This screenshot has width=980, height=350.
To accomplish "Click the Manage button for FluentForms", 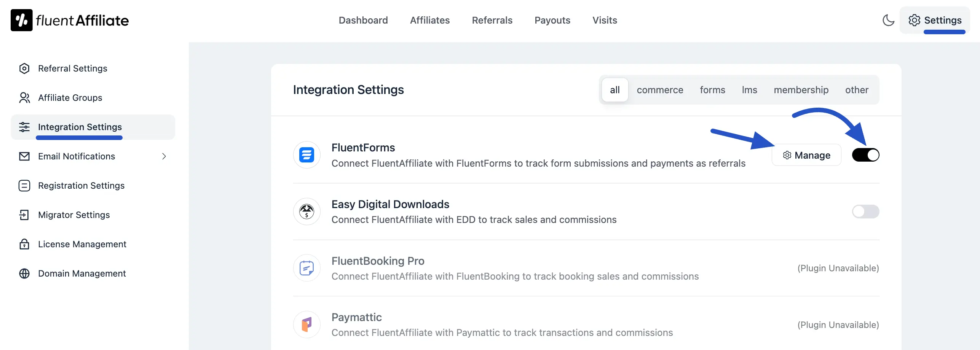I will coord(806,155).
